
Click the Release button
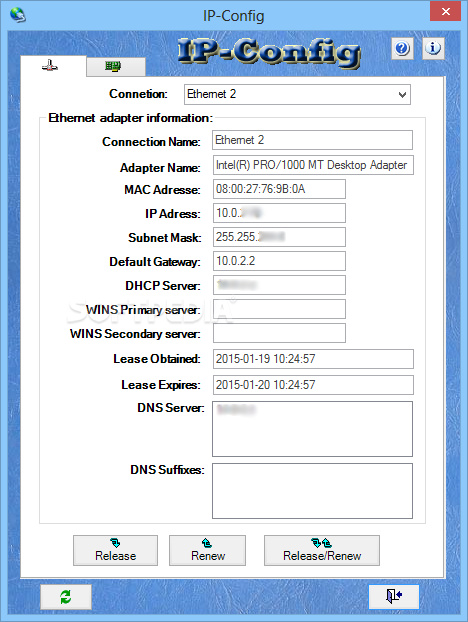115,551
